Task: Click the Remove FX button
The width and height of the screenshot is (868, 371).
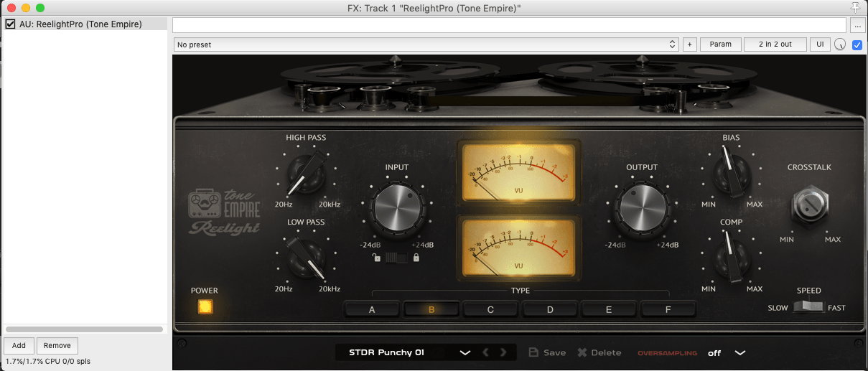Action: pyautogui.click(x=57, y=346)
